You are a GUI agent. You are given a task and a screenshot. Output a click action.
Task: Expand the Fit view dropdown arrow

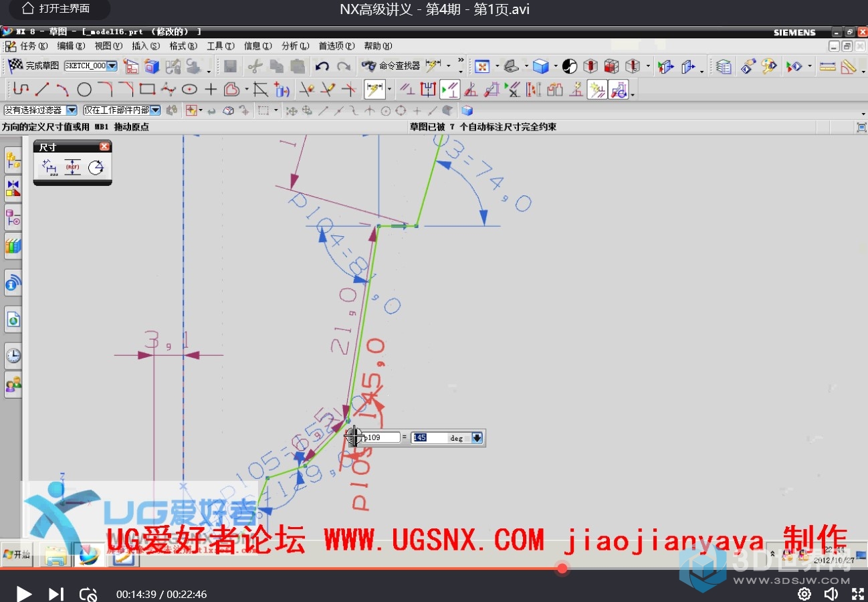[497, 66]
